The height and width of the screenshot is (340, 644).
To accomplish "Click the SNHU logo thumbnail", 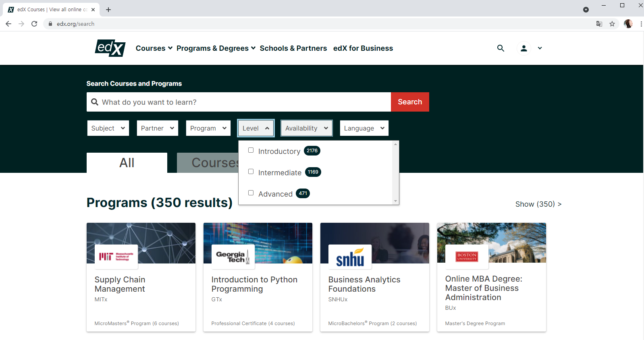I will [x=350, y=257].
